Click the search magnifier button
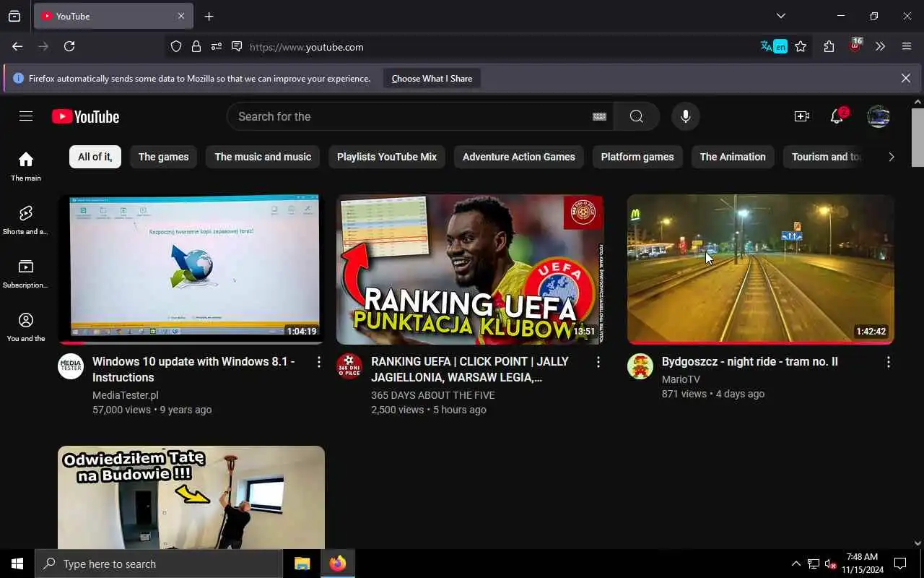The width and height of the screenshot is (924, 578). point(636,116)
